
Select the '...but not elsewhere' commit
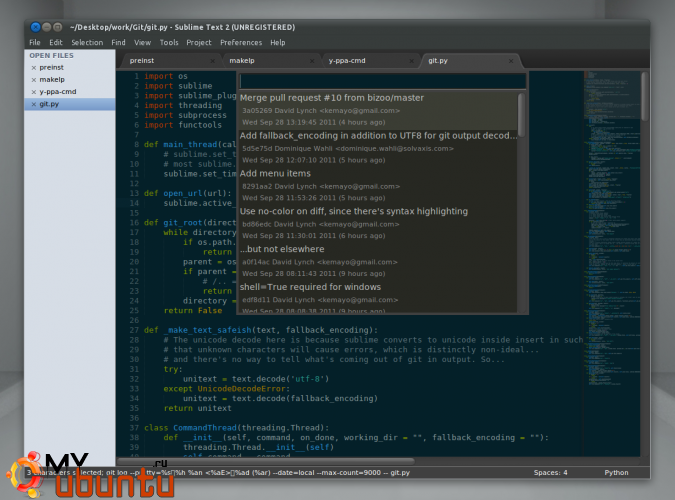(378, 262)
